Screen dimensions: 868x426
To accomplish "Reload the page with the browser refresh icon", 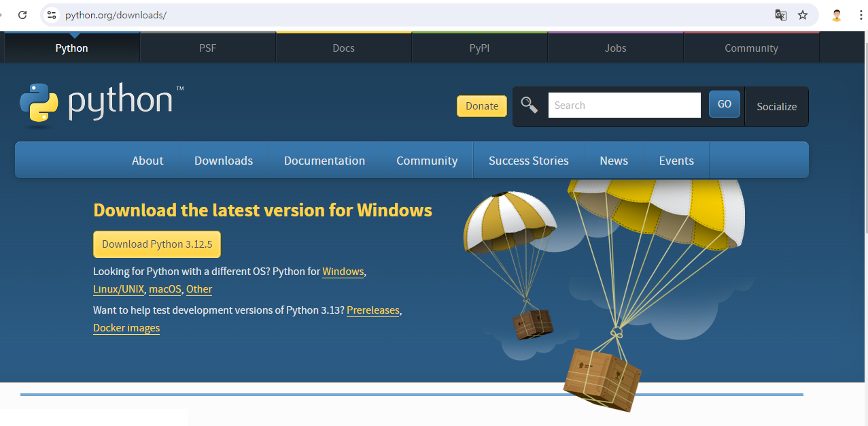I will pos(22,15).
